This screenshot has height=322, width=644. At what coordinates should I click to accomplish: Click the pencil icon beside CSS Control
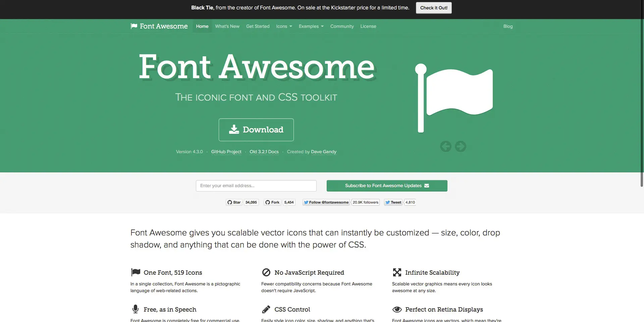click(x=266, y=309)
